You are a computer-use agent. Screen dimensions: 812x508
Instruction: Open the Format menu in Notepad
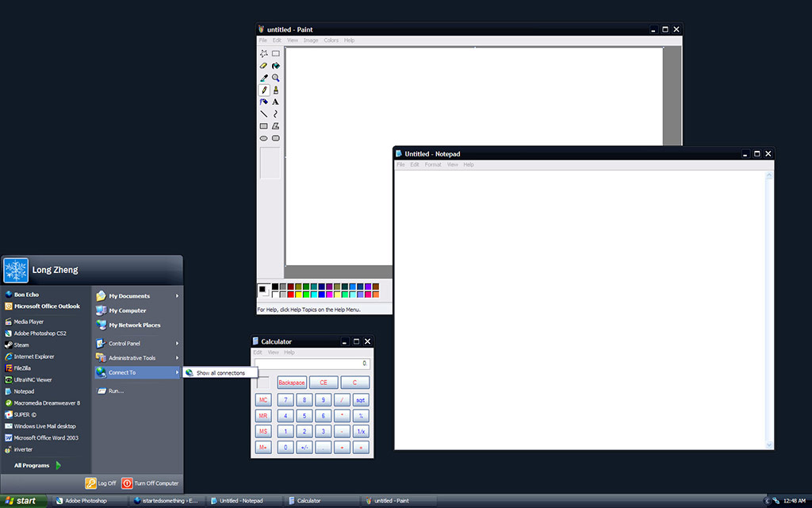[433, 165]
